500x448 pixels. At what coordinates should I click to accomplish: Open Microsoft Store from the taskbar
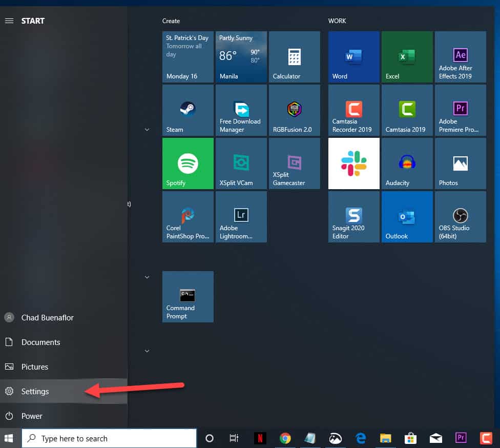pos(410,438)
